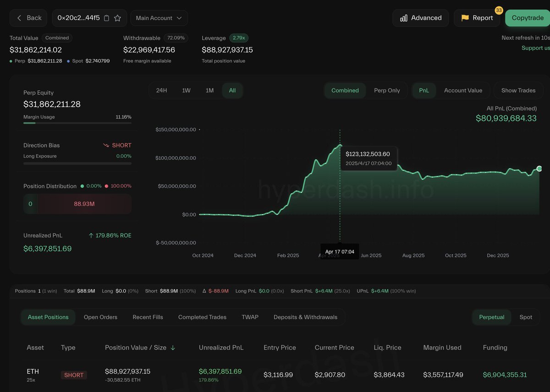Click the ETH short position row
The height and width of the screenshot is (392, 550).
tap(275, 375)
